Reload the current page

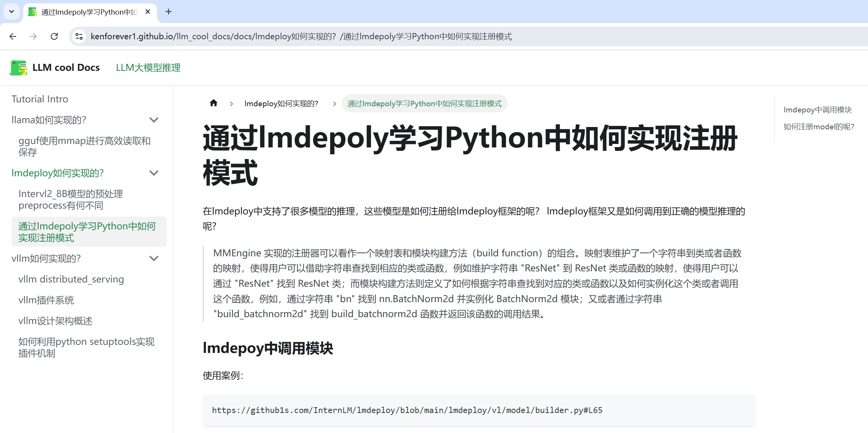pos(54,36)
